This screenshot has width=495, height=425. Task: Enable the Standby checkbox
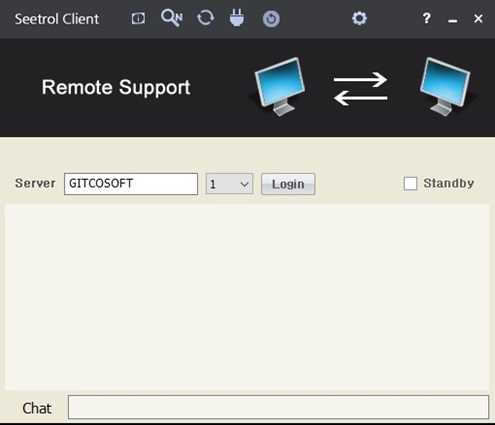(x=410, y=183)
